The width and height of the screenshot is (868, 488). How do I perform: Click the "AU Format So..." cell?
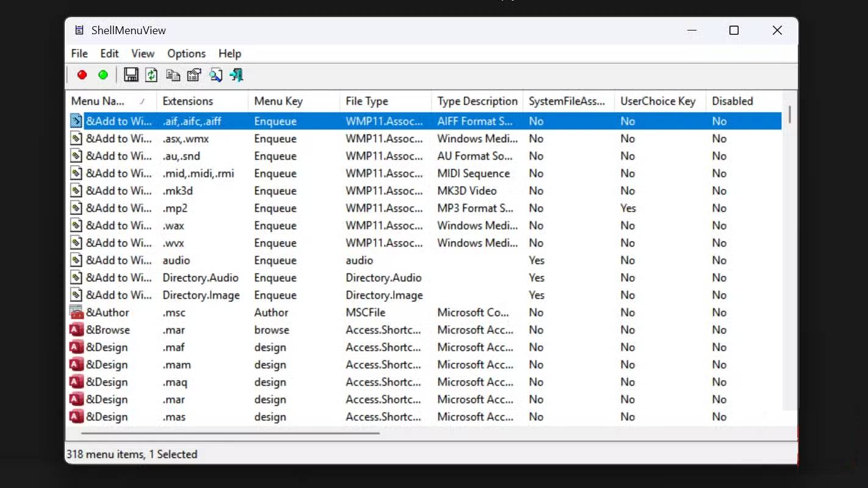475,156
